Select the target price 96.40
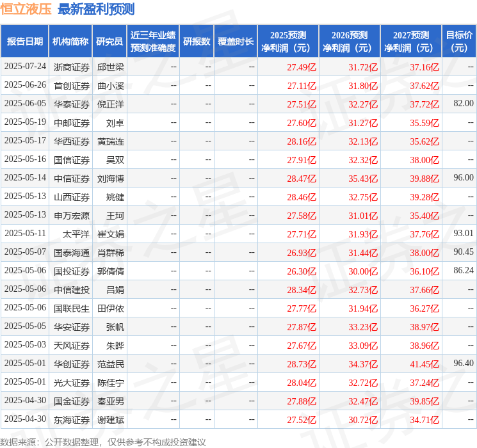The width and height of the screenshot is (477, 448). tap(464, 363)
